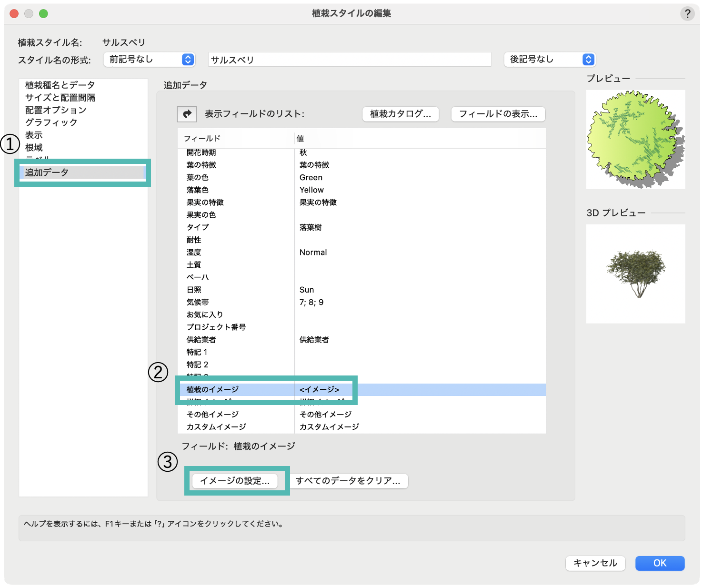Viewport: 702px width, 588px height.
Task: Confirm with the OK button
Action: pyautogui.click(x=659, y=563)
